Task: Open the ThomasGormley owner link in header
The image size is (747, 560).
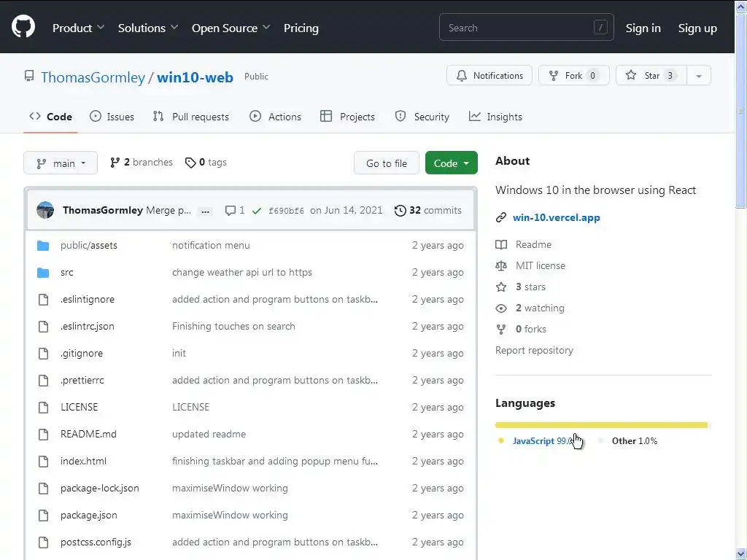Action: point(93,77)
